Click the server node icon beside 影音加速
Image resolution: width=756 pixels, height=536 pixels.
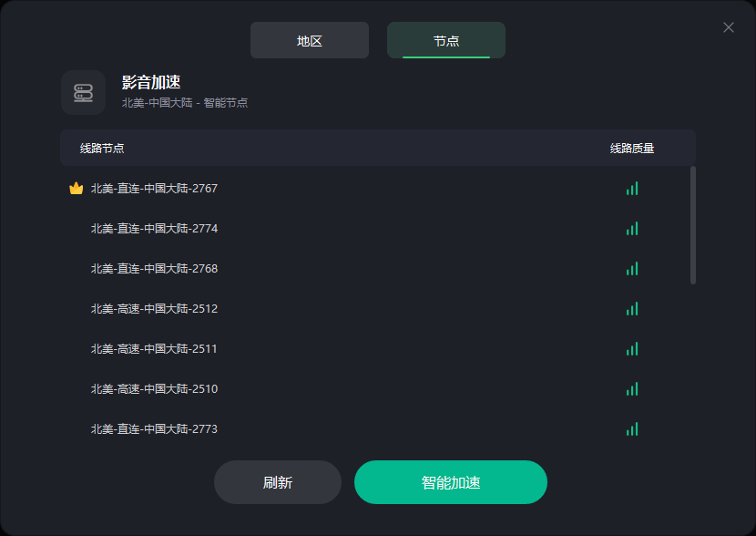(84, 93)
